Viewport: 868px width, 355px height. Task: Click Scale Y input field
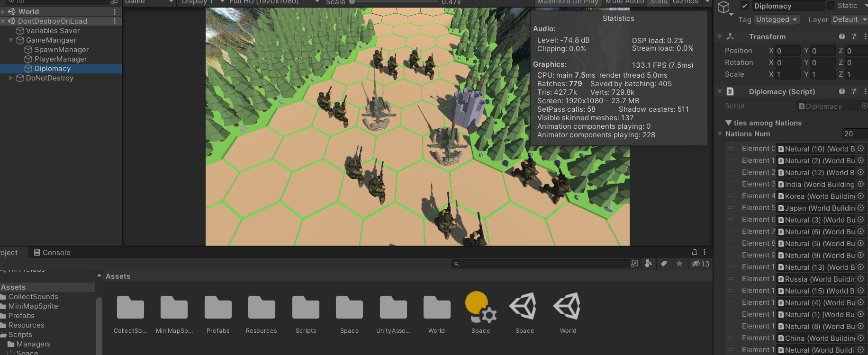point(823,74)
